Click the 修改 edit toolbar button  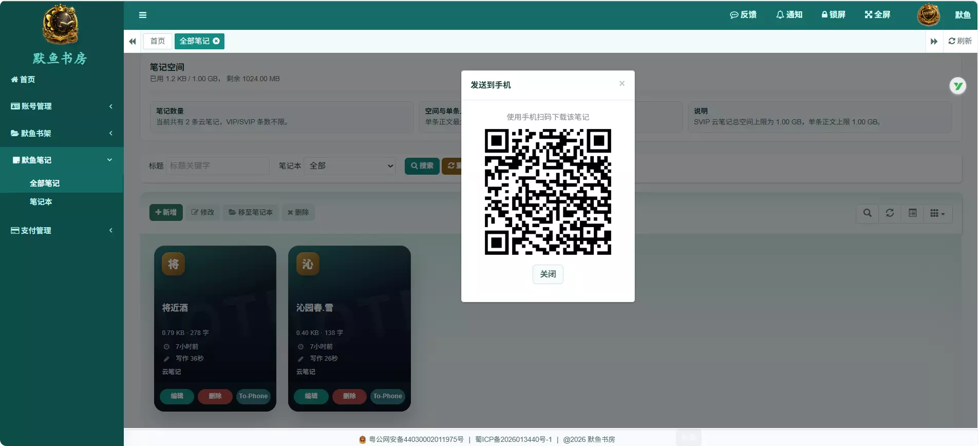point(203,212)
